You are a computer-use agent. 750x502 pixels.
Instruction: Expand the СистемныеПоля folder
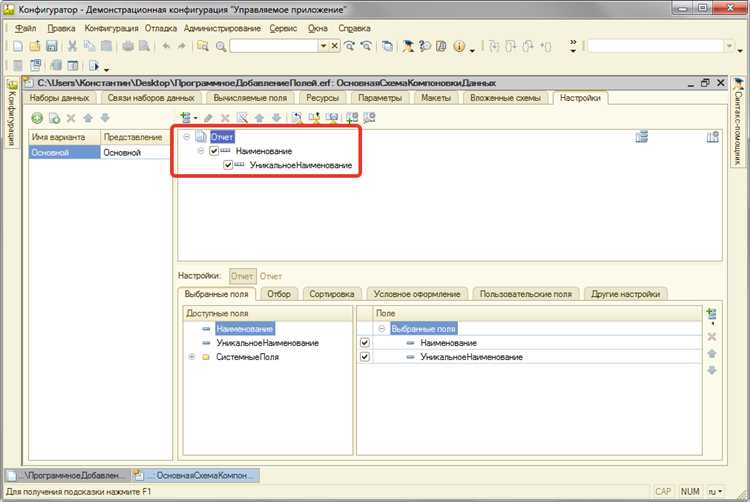pos(192,357)
